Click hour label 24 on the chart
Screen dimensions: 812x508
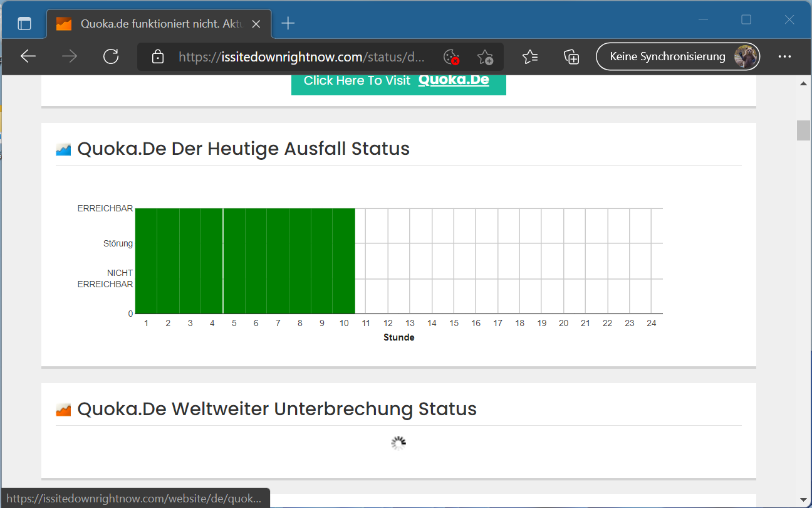point(652,324)
